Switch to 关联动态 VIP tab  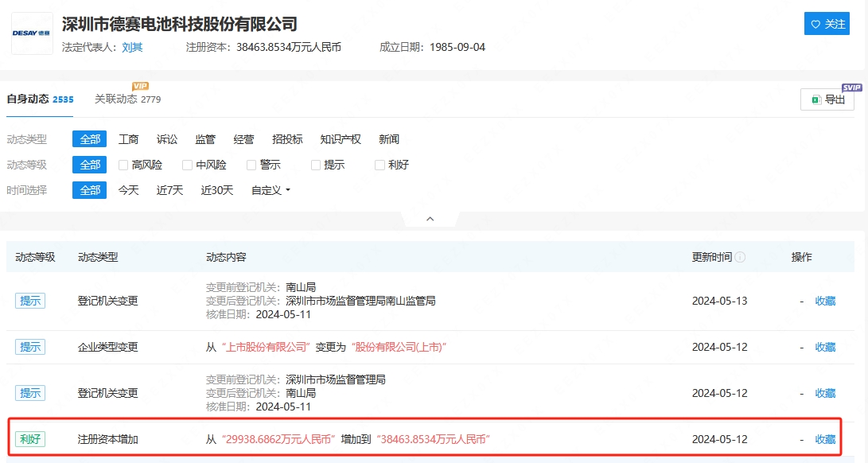tap(128, 99)
